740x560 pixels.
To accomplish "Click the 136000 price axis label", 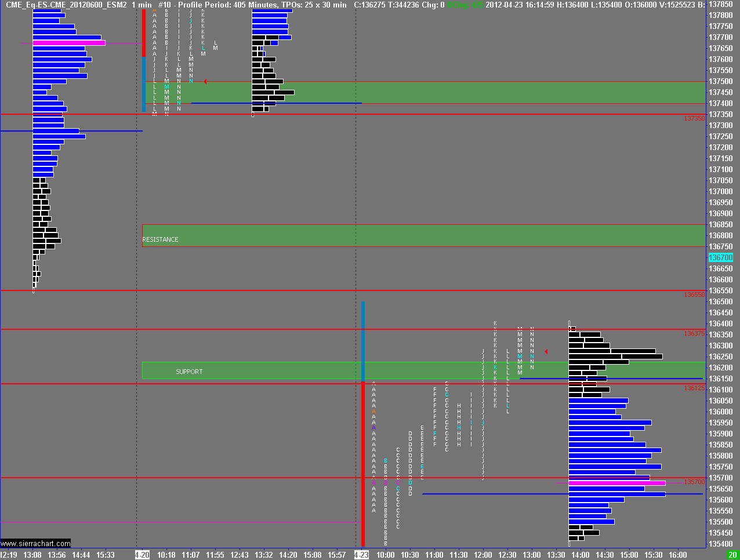I will pos(721,412).
